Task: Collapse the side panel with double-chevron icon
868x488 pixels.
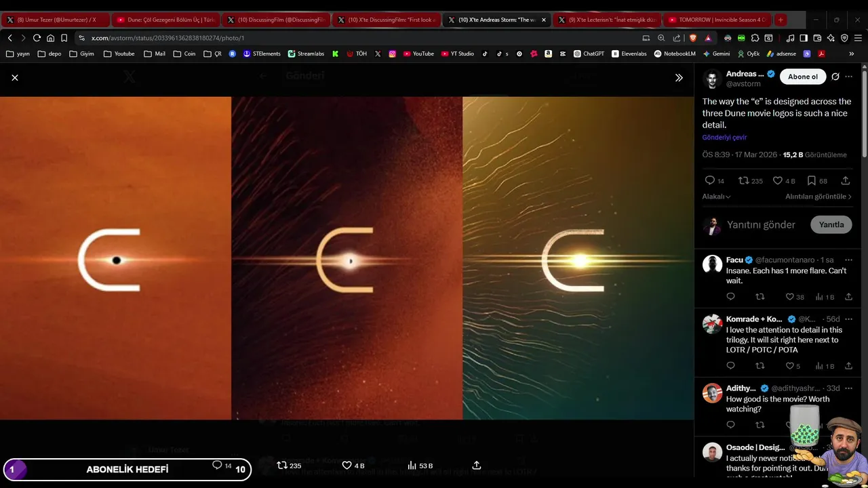Action: (x=679, y=78)
